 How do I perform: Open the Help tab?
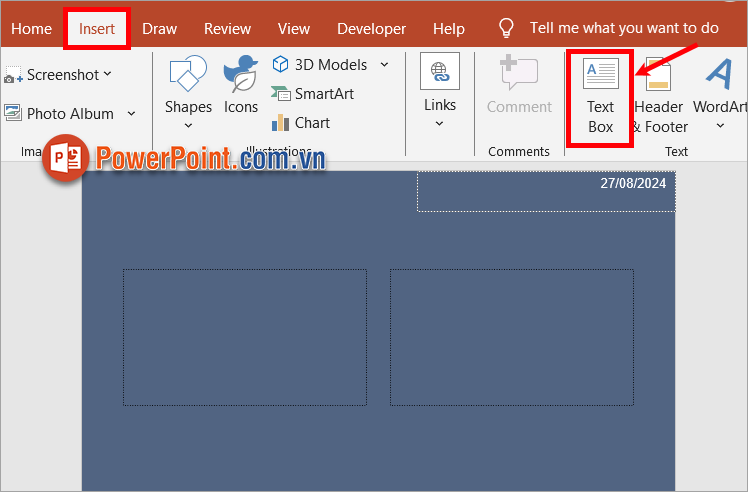[448, 29]
